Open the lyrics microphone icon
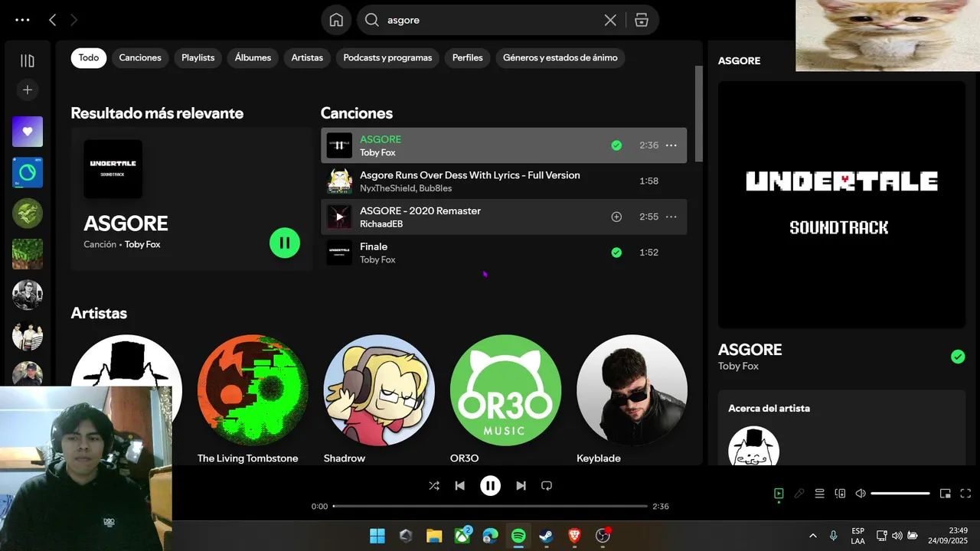The height and width of the screenshot is (551, 980). [x=799, y=494]
